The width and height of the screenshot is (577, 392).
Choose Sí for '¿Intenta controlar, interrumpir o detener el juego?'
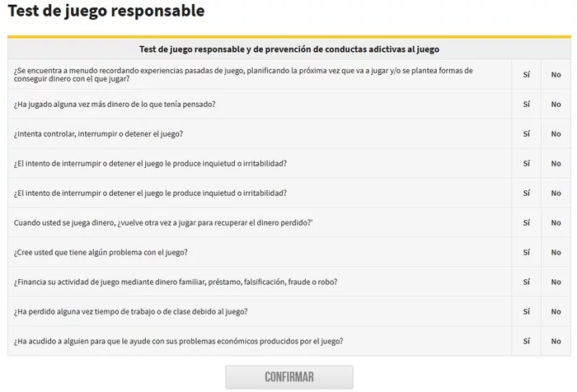pyautogui.click(x=526, y=134)
